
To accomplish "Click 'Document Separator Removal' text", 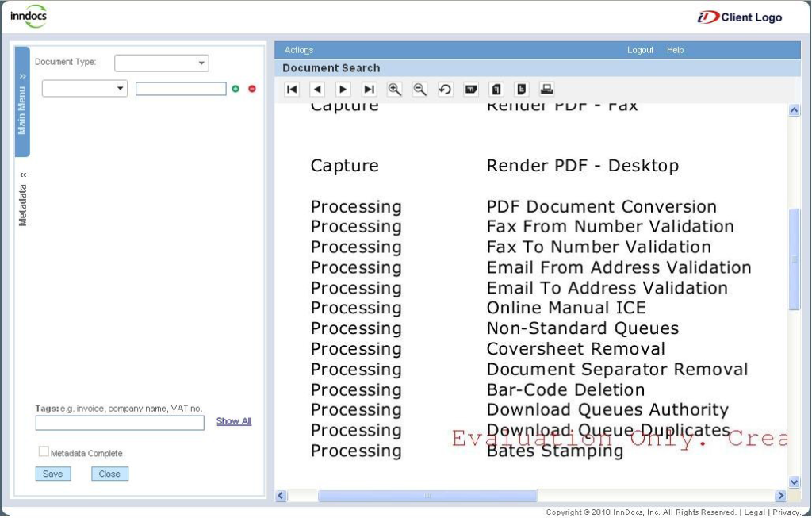I will 617,370.
